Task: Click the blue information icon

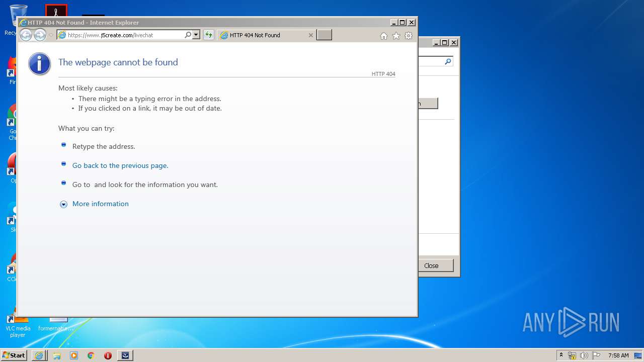Action: [39, 64]
